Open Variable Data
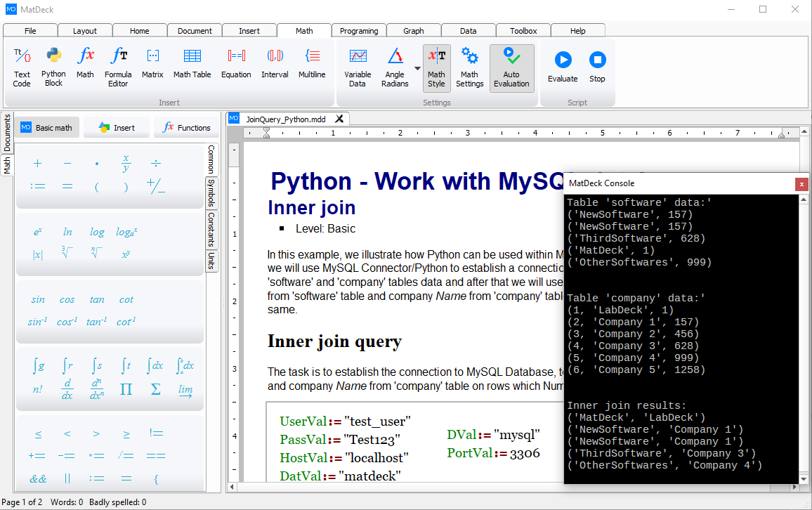812x510 pixels. click(358, 68)
